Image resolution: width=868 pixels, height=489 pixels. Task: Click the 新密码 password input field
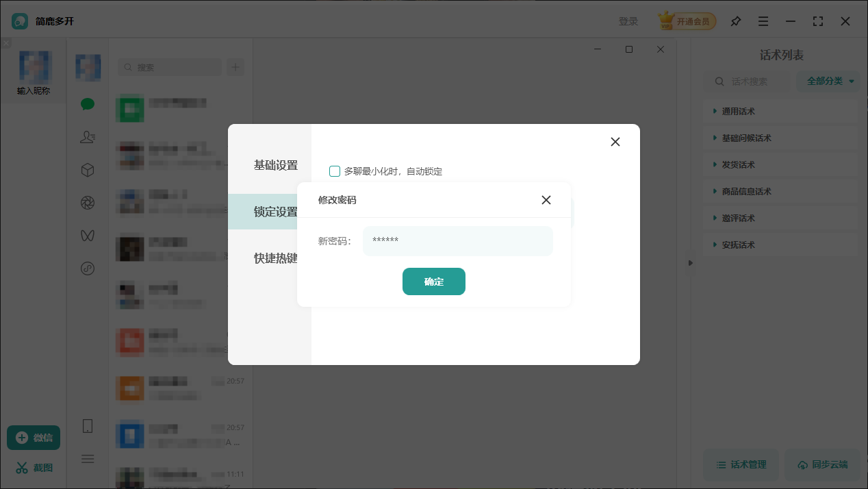point(457,241)
